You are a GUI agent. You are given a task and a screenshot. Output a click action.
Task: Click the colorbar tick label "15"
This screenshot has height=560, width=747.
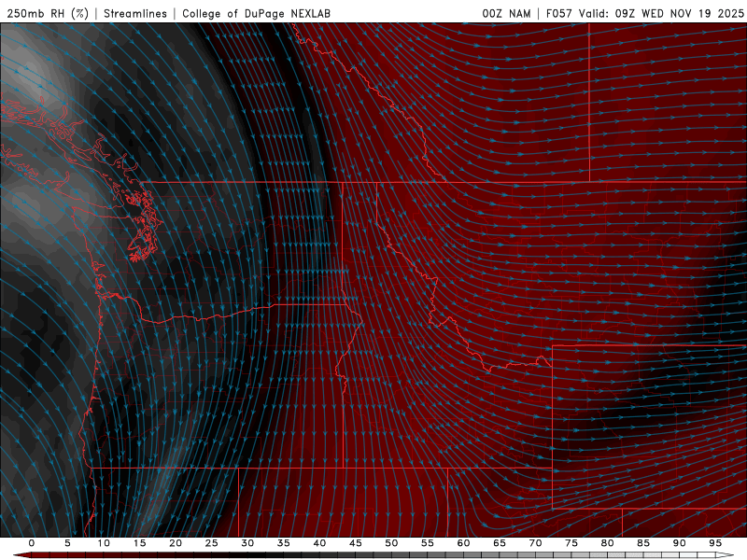coord(139,543)
